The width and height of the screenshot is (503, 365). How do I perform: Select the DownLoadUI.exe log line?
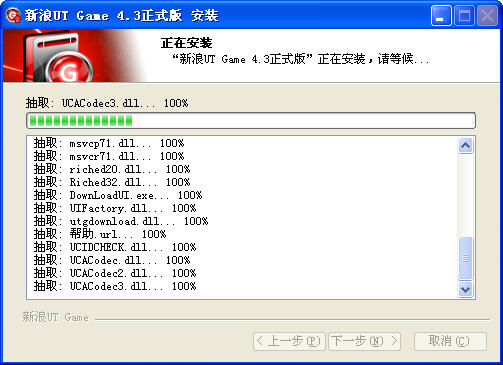(118, 195)
